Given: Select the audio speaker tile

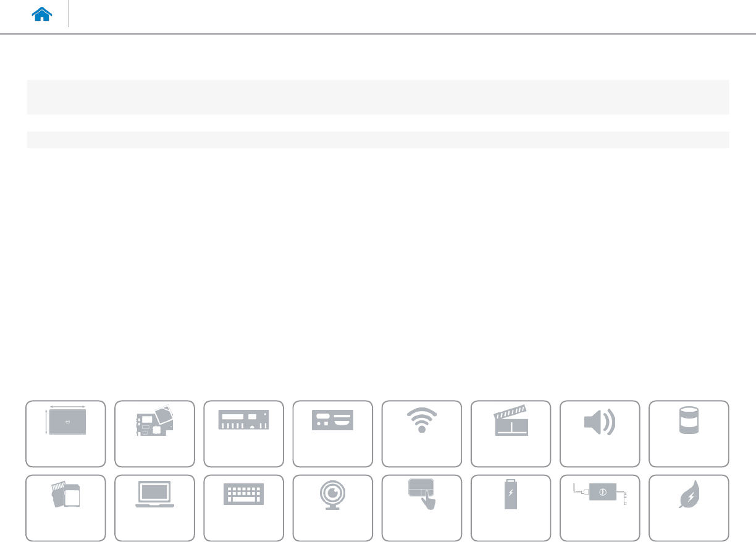Looking at the screenshot, I should pyautogui.click(x=599, y=433).
